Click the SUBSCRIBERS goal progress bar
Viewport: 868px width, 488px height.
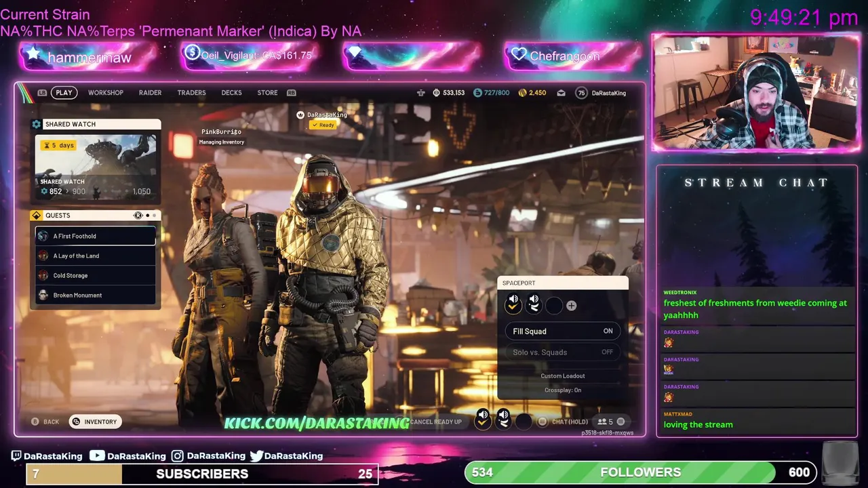[202, 474]
